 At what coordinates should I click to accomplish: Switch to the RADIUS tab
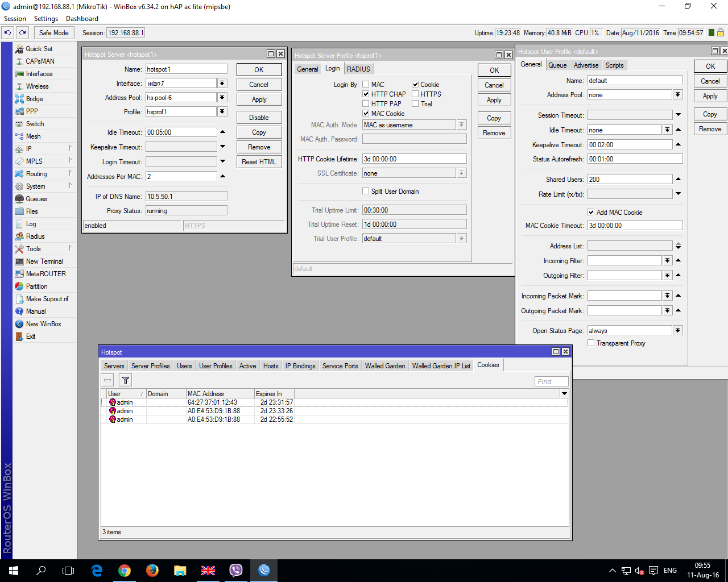(358, 69)
